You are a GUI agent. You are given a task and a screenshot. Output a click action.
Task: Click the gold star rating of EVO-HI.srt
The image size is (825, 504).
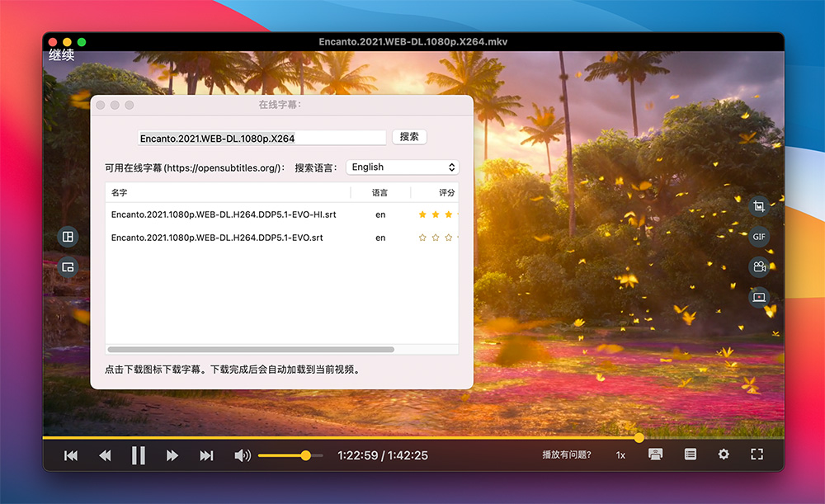pyautogui.click(x=438, y=214)
